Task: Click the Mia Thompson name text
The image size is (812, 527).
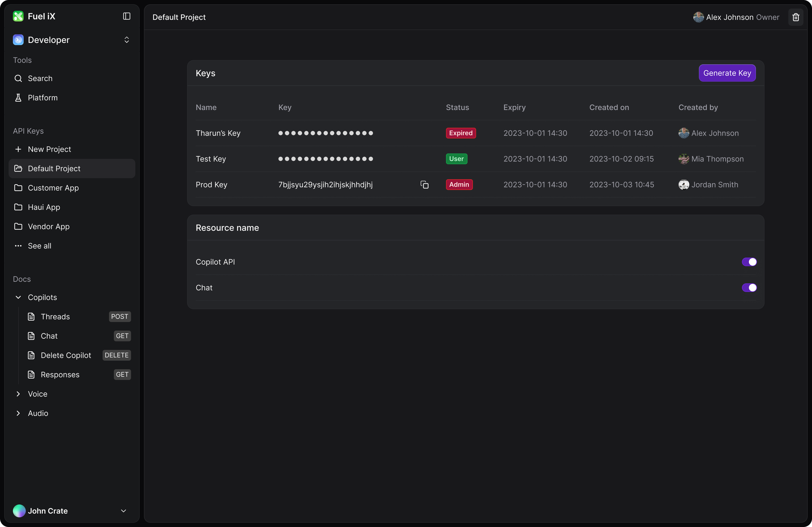Action: [717, 159]
